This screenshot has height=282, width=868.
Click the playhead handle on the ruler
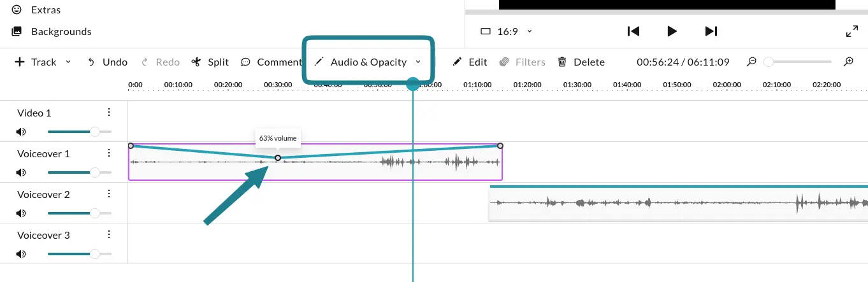pos(413,84)
